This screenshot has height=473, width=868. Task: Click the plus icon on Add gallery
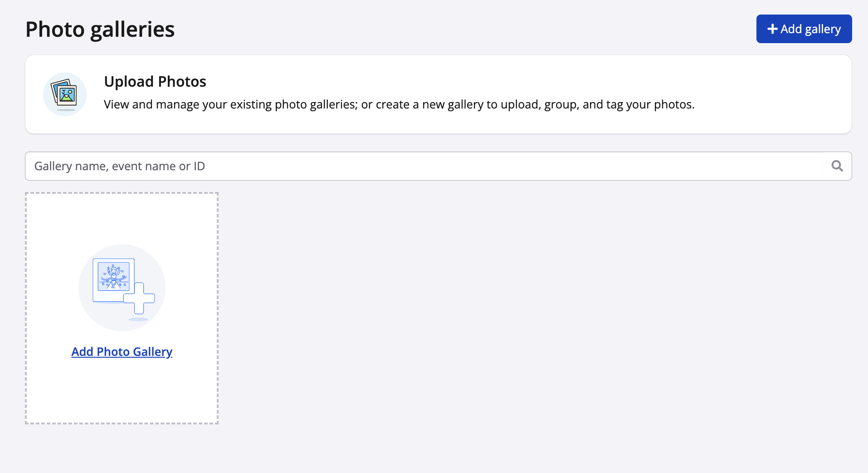click(772, 29)
